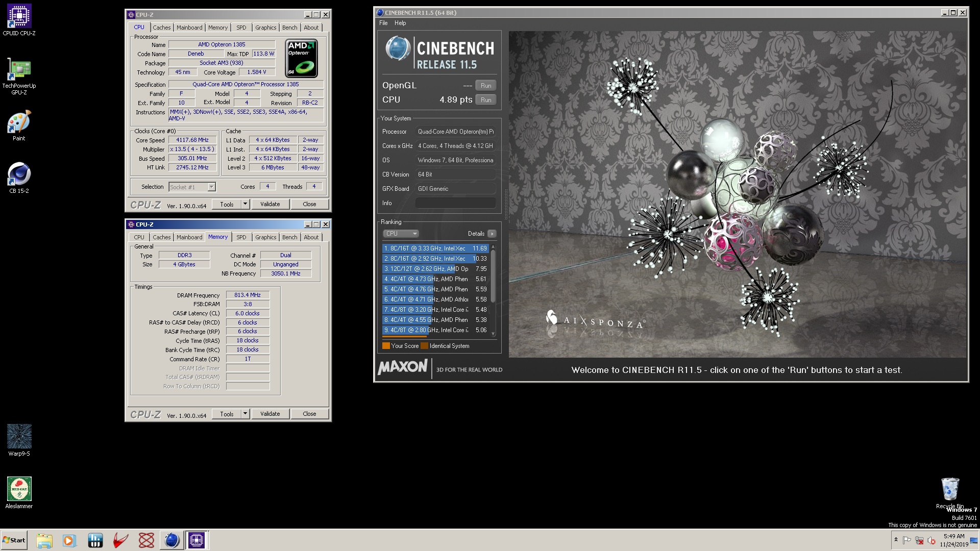Click Validate in the top CPU-Z window
The height and width of the screenshot is (551, 980).
[270, 204]
